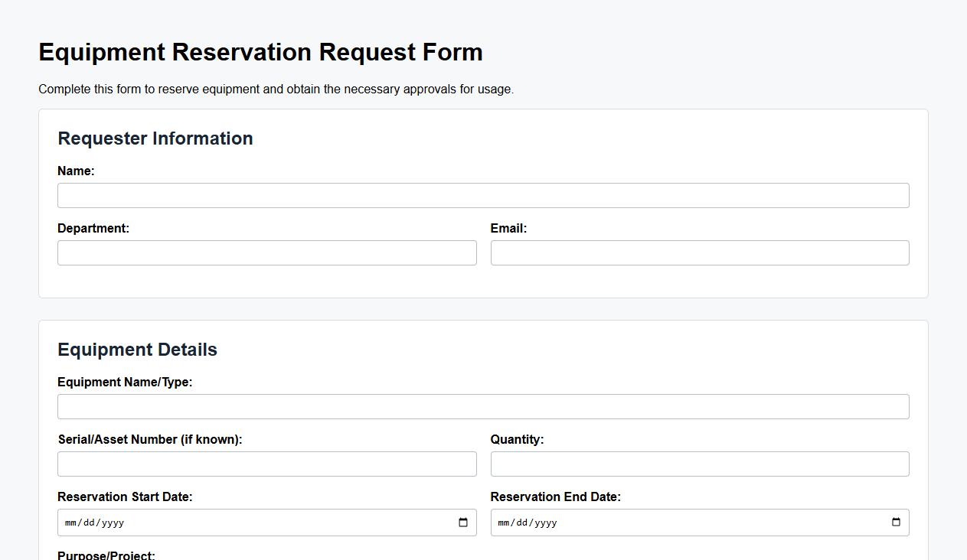Open the Reservation Start Date calendar picker
967x560 pixels.
pyautogui.click(x=462, y=523)
